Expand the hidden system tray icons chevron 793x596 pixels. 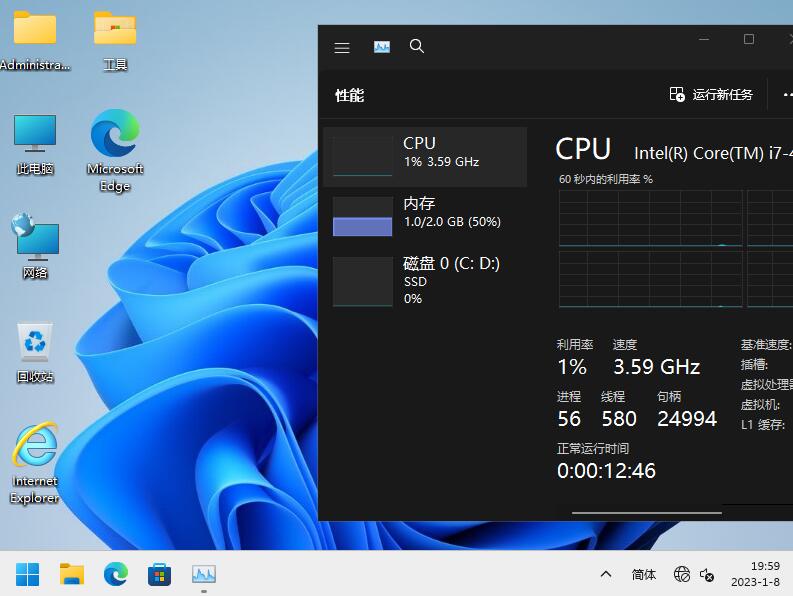(x=606, y=574)
